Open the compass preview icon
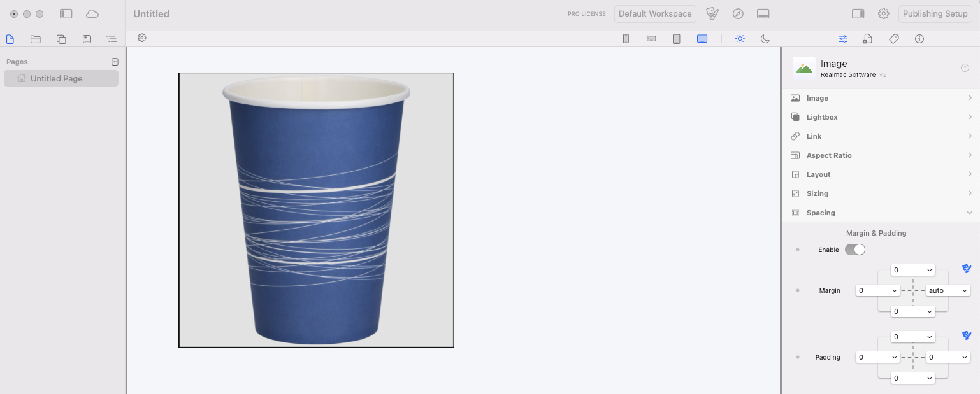980x394 pixels. tap(738, 14)
